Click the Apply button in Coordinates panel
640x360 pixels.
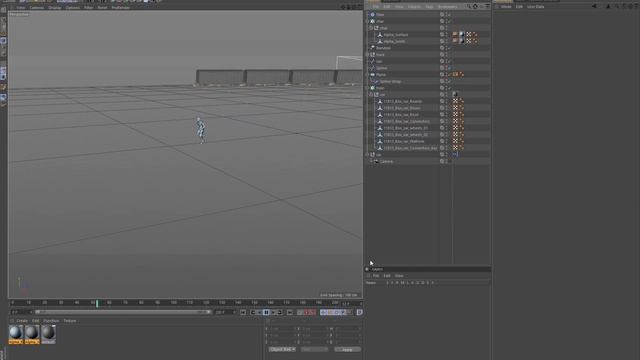[x=347, y=349]
